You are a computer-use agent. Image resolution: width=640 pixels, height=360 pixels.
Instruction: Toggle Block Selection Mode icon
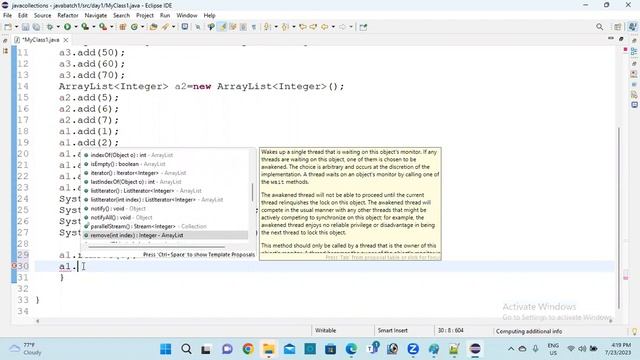point(243,27)
